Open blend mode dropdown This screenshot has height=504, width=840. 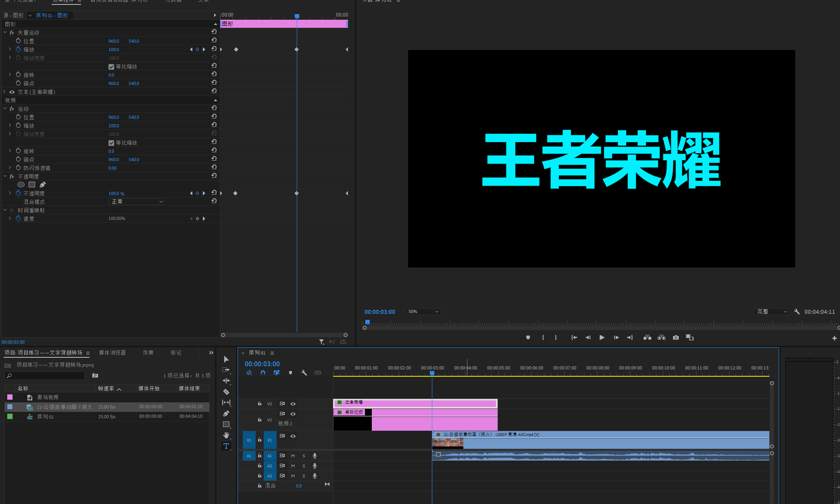point(137,201)
